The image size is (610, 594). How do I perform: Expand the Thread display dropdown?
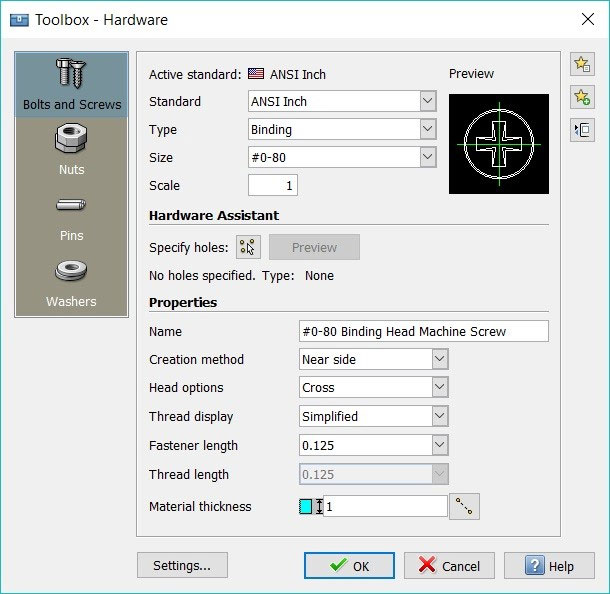click(440, 416)
